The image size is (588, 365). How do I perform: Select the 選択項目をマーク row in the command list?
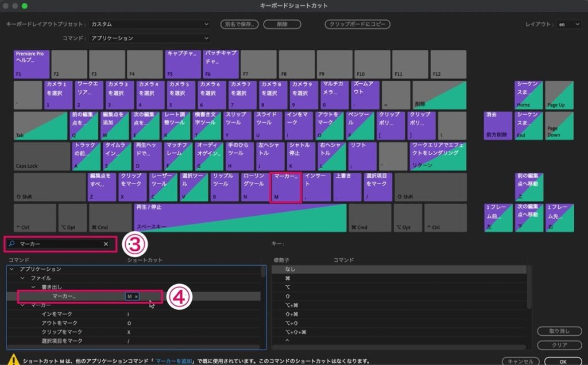(133, 341)
